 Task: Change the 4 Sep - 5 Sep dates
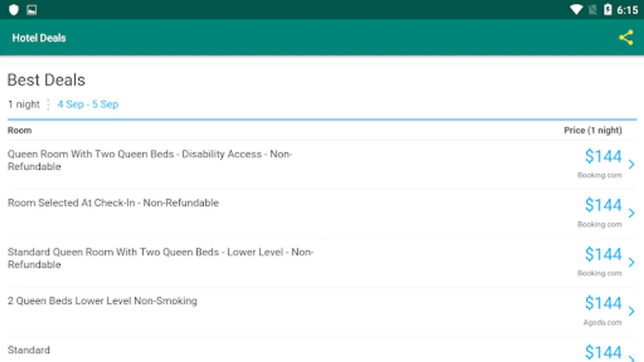click(x=88, y=104)
